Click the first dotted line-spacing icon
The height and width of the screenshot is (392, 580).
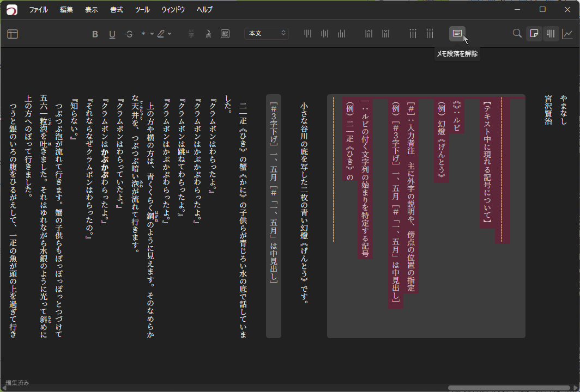click(413, 34)
